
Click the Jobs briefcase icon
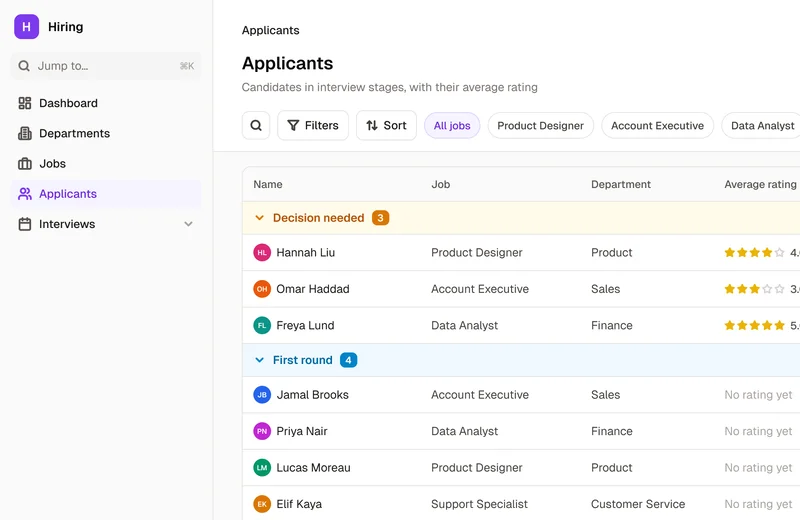click(x=24, y=163)
